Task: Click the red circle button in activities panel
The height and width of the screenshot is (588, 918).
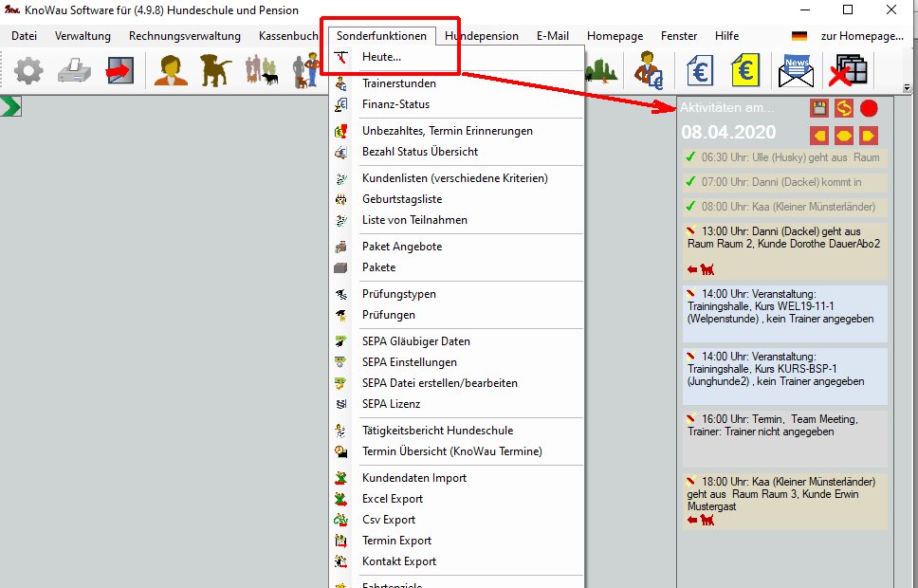Action: pyautogui.click(x=869, y=108)
